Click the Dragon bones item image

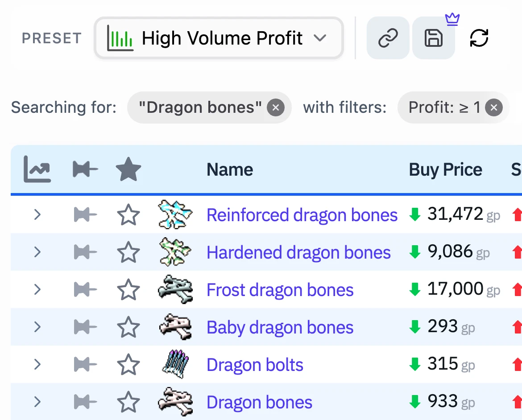pos(175,402)
